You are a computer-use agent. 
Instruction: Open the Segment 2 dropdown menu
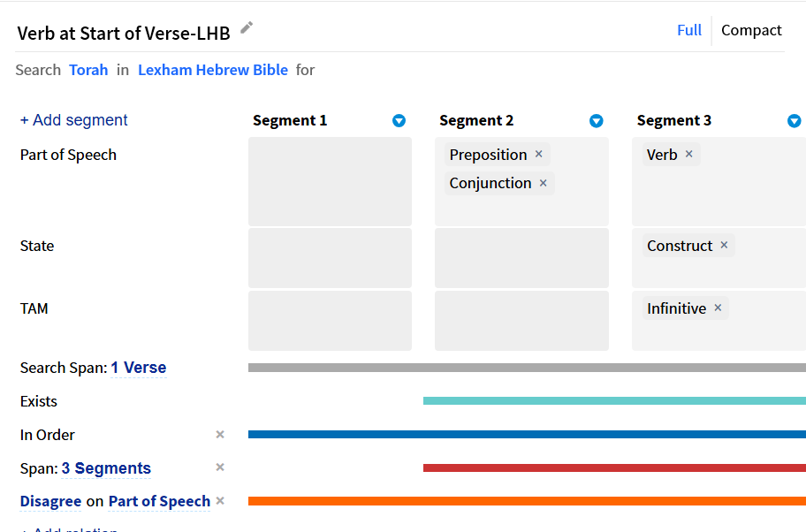(597, 121)
